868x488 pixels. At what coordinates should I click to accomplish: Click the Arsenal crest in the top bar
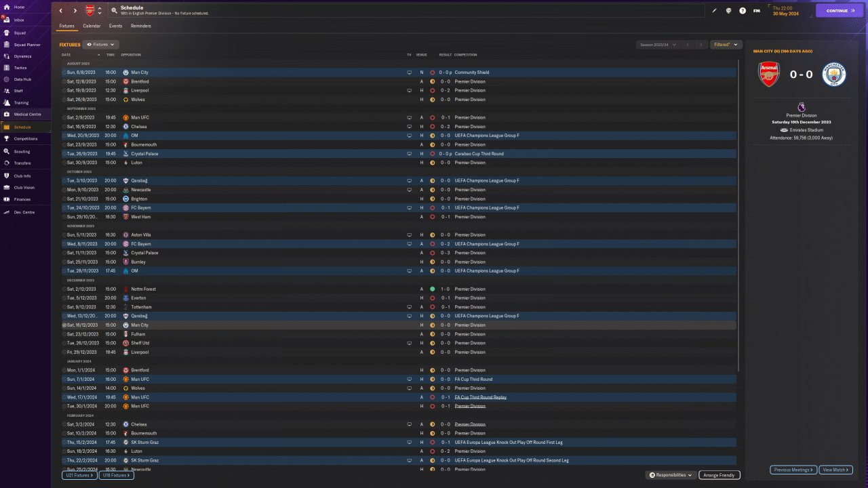pos(90,11)
